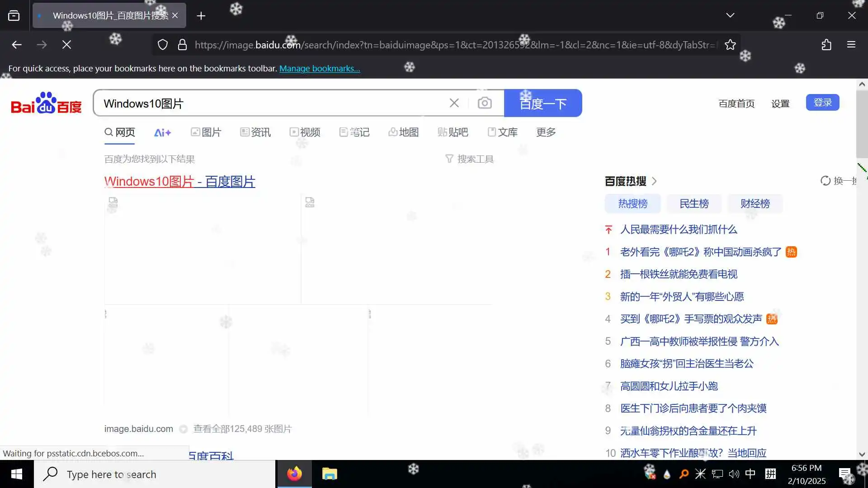Clear the search box with X icon
868x488 pixels.
[x=454, y=103]
